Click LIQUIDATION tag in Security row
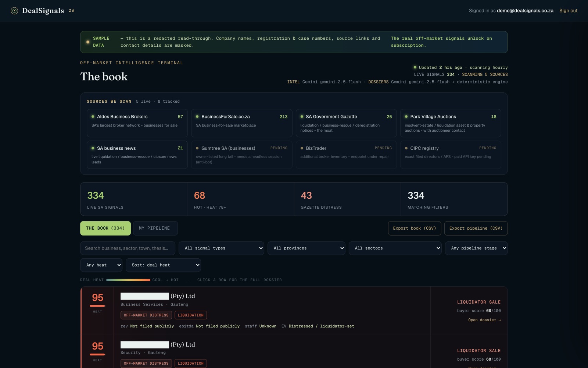Viewport: 588px width, 368px height. [191, 364]
